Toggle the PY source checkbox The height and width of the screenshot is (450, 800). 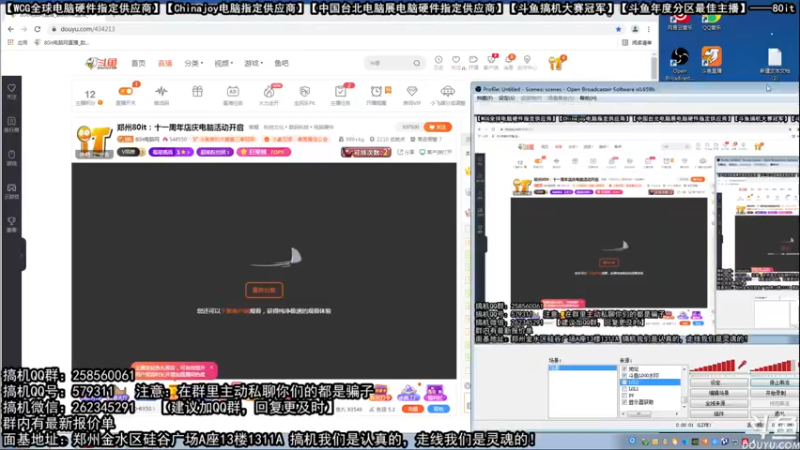click(624, 395)
